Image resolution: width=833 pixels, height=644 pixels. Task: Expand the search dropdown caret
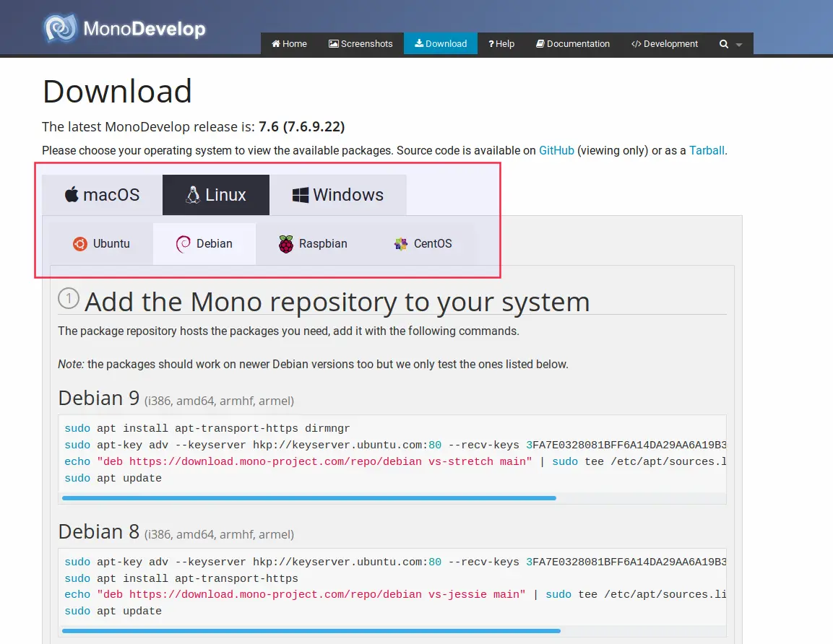pos(738,45)
